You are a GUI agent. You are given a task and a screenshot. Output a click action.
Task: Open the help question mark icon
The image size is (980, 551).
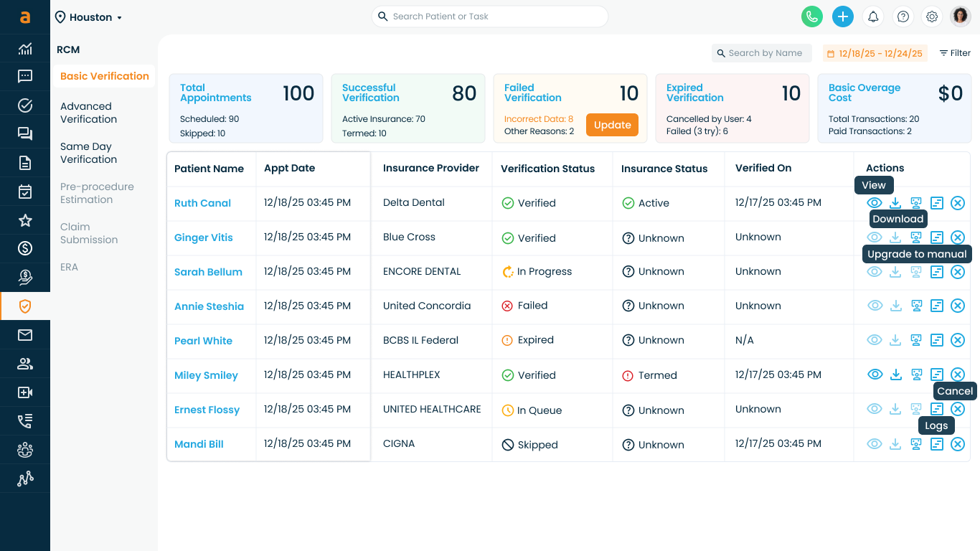pyautogui.click(x=903, y=17)
